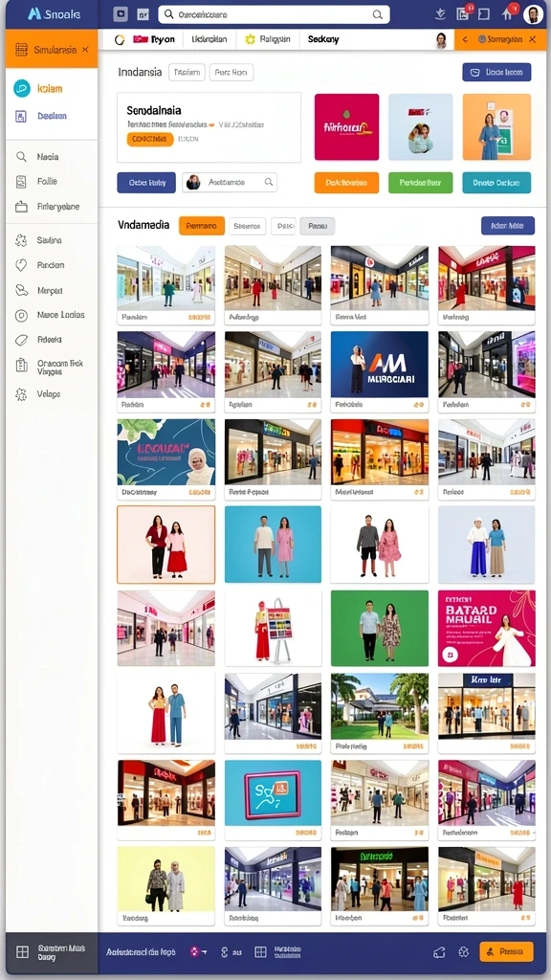551x980 pixels.
Task: Click the green button under center banner
Action: tap(421, 183)
